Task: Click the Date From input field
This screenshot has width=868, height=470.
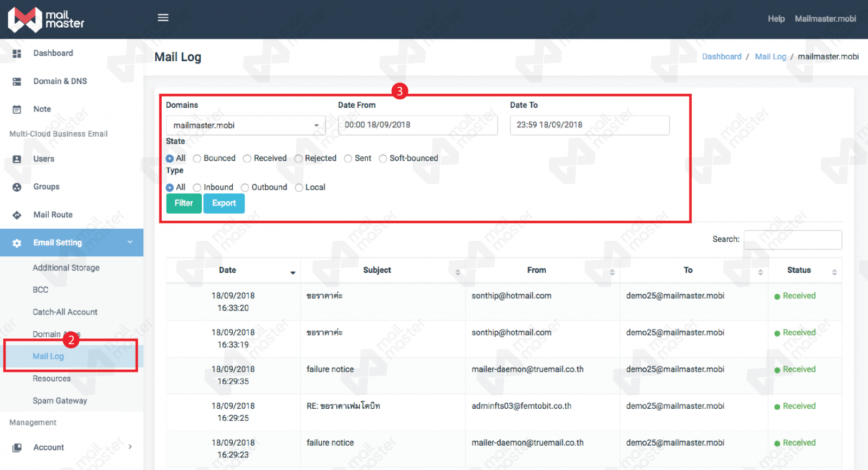Action: click(x=418, y=125)
